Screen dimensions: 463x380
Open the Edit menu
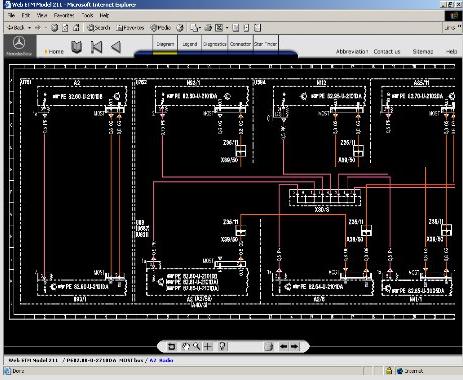click(26, 15)
